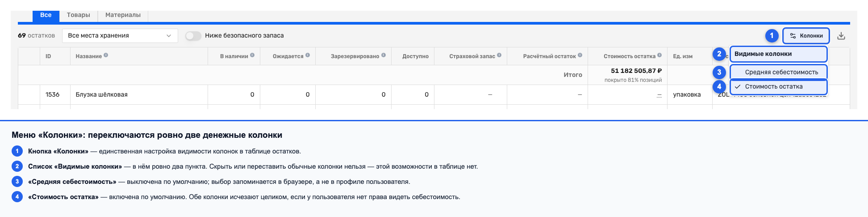Open the Все места хранения dropdown
Screen dimensions: 868x217
coord(120,36)
